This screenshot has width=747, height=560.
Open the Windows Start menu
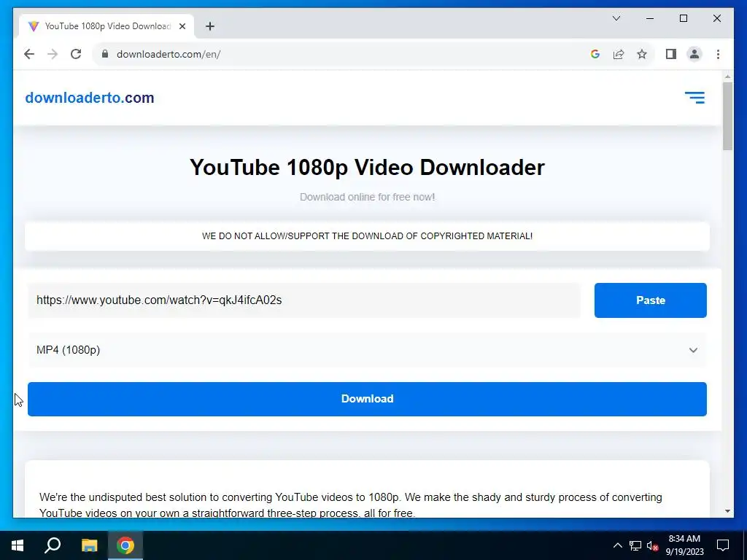click(x=18, y=545)
